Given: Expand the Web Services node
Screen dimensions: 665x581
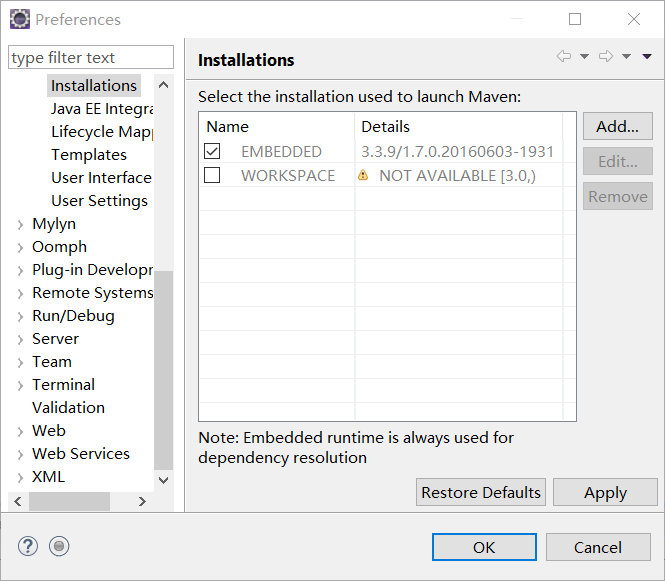Looking at the screenshot, I should click(x=20, y=455).
